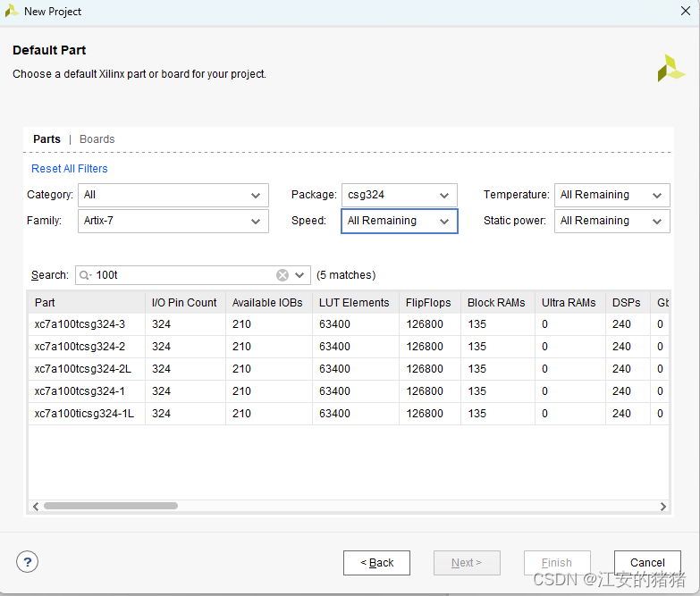This screenshot has height=596, width=700.
Task: Sort by I/O Pin Count header
Action: point(186,302)
